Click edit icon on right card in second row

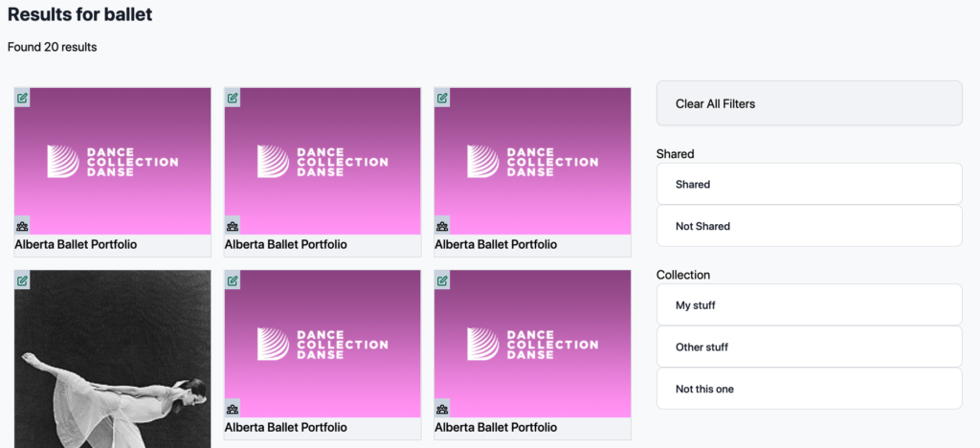coord(442,280)
